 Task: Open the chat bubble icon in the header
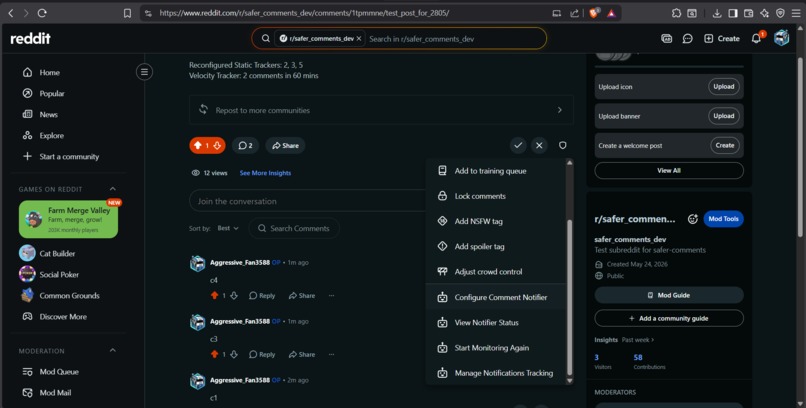click(x=687, y=39)
